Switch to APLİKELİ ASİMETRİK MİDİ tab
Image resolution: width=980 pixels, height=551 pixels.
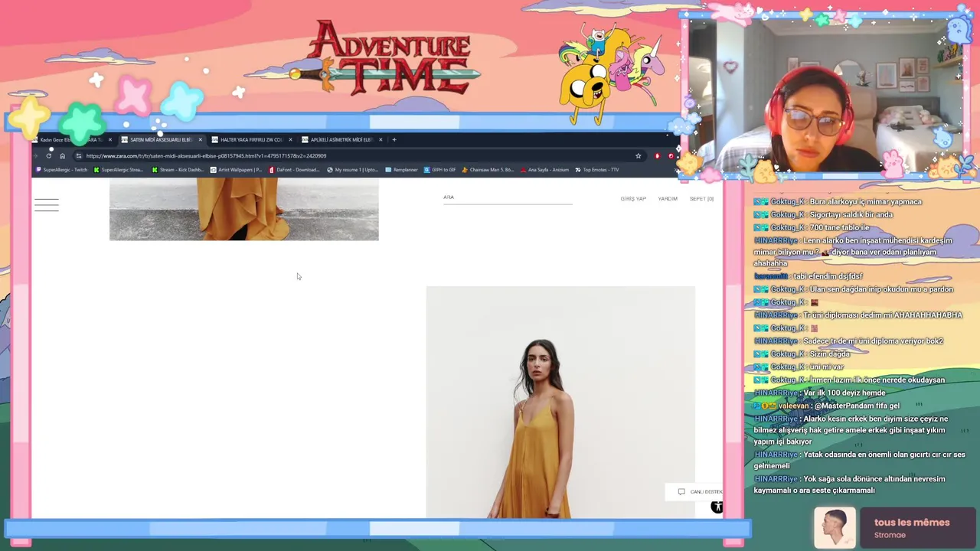point(340,140)
